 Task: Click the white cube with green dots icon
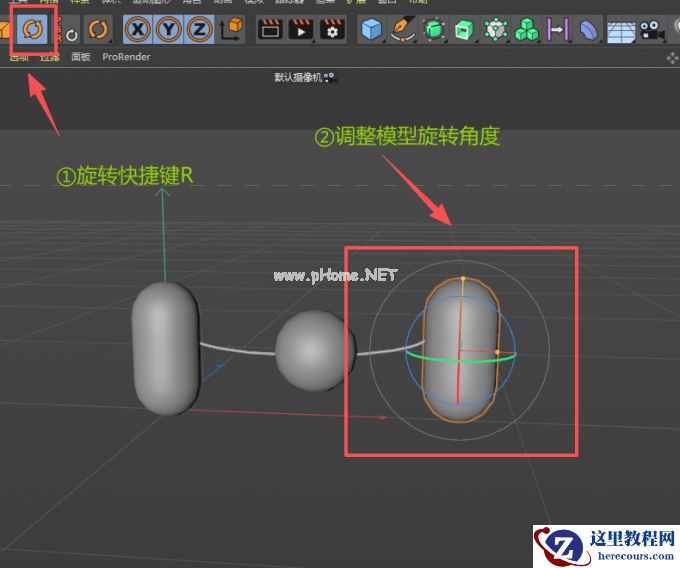(x=495, y=29)
